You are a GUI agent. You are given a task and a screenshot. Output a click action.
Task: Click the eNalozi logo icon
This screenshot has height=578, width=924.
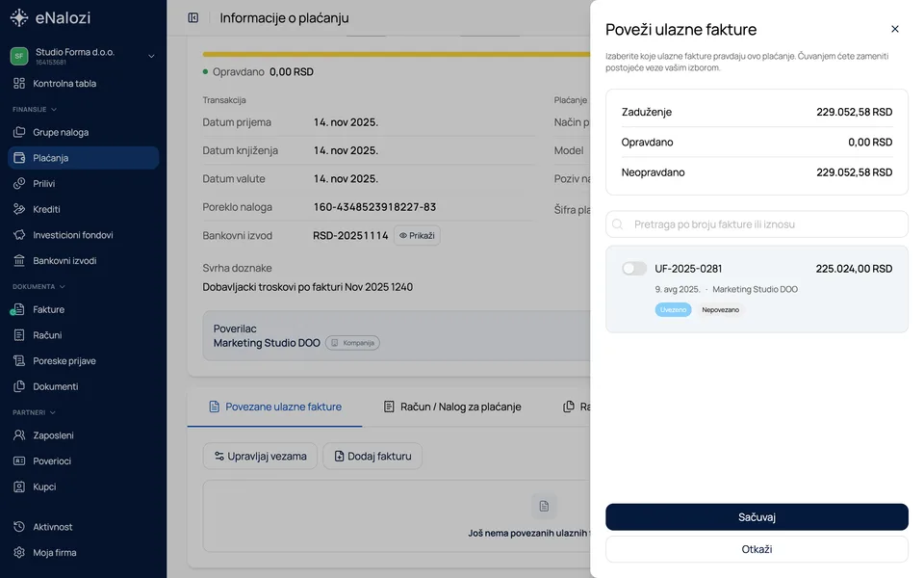pyautogui.click(x=19, y=17)
